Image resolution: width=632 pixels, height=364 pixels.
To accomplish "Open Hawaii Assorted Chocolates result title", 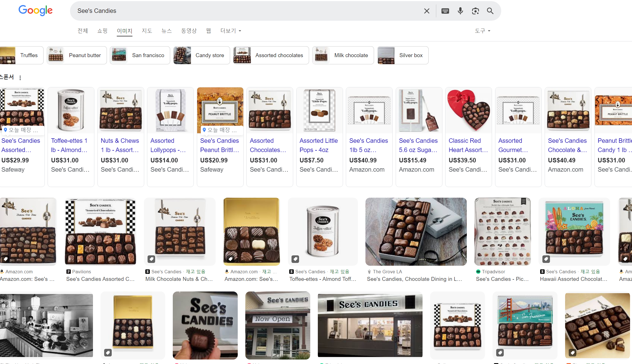I will (x=573, y=279).
